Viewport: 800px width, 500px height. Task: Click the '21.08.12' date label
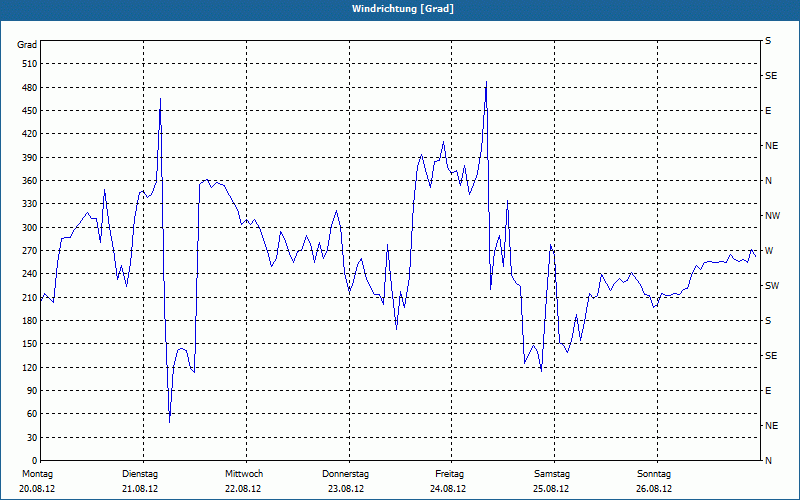[x=140, y=489]
